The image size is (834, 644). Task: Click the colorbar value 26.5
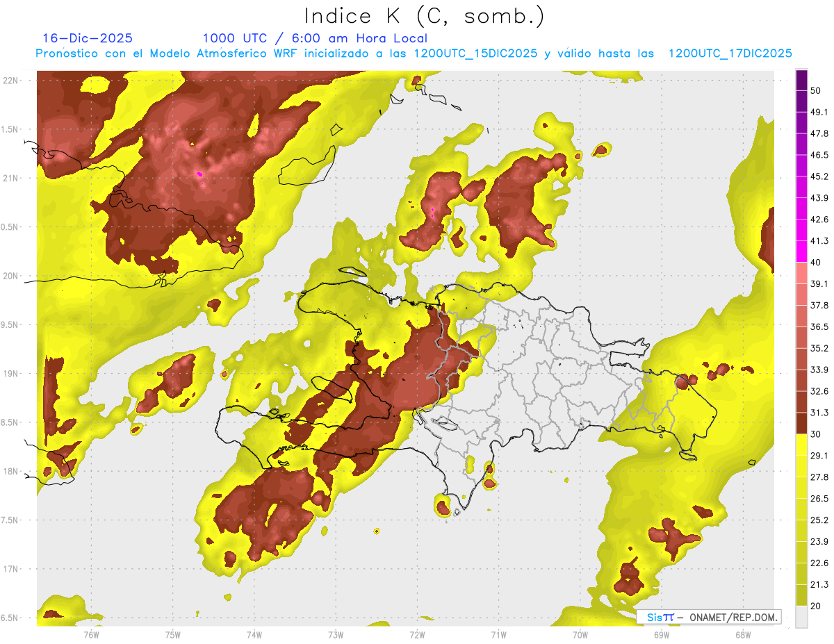(x=819, y=498)
